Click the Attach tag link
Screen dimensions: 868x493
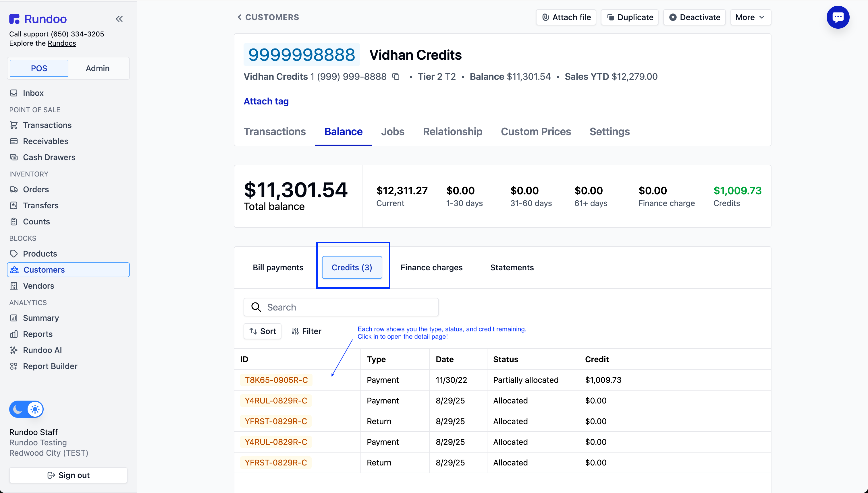[x=266, y=101]
